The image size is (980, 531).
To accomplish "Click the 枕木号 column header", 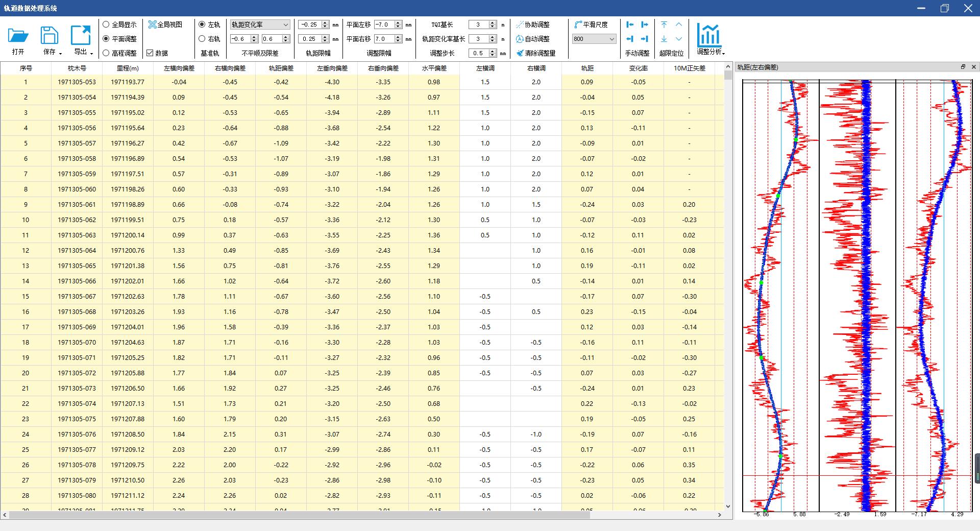I will click(x=77, y=68).
